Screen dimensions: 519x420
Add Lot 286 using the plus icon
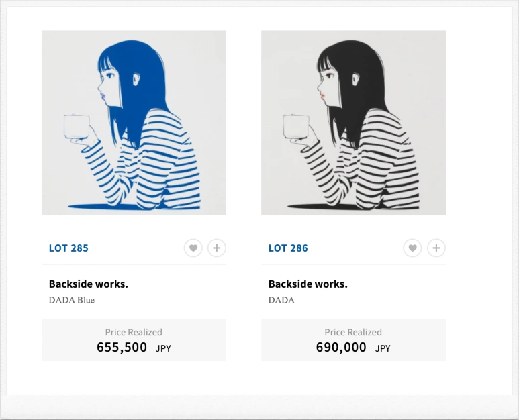tap(436, 248)
